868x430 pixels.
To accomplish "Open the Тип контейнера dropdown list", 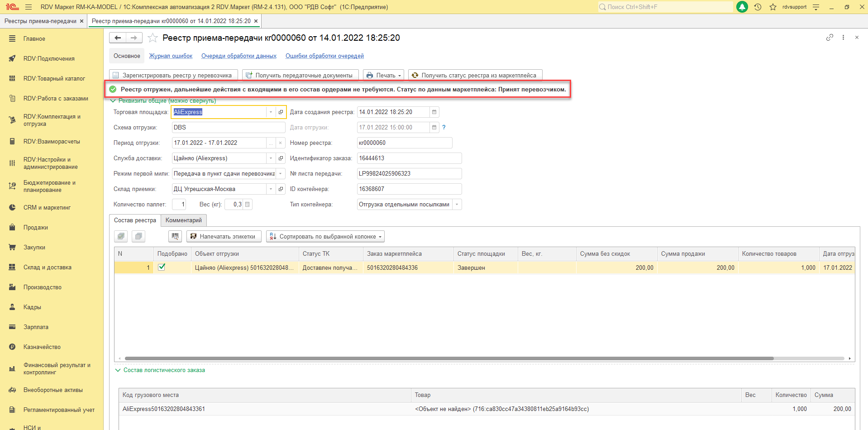I will click(x=457, y=205).
